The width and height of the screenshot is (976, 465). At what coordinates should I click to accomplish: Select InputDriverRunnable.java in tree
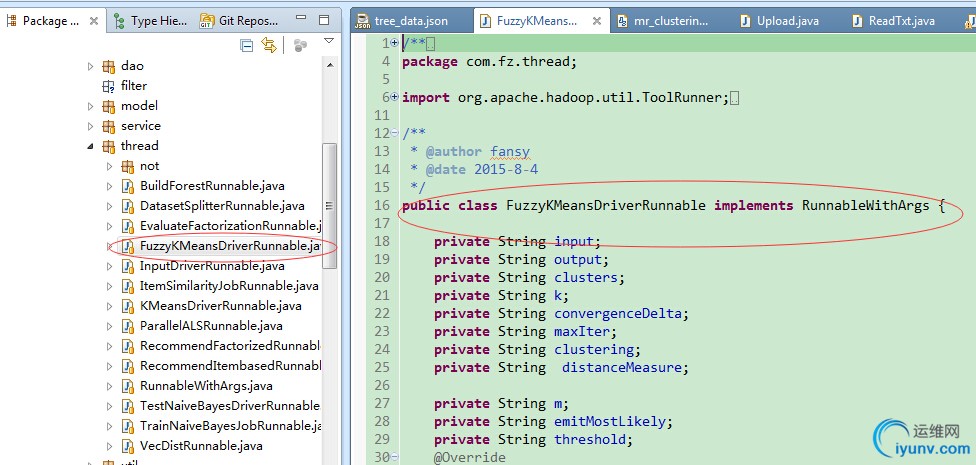pyautogui.click(x=212, y=266)
